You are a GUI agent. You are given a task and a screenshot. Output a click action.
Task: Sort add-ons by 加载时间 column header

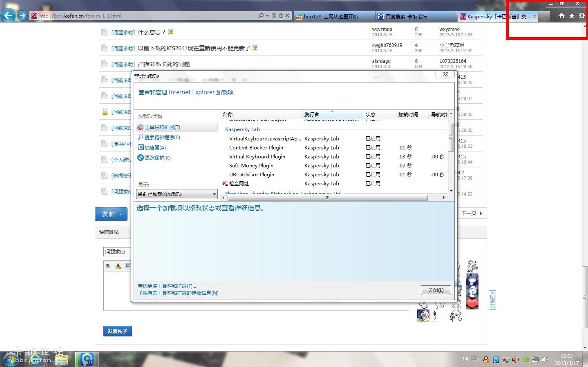tap(412, 114)
